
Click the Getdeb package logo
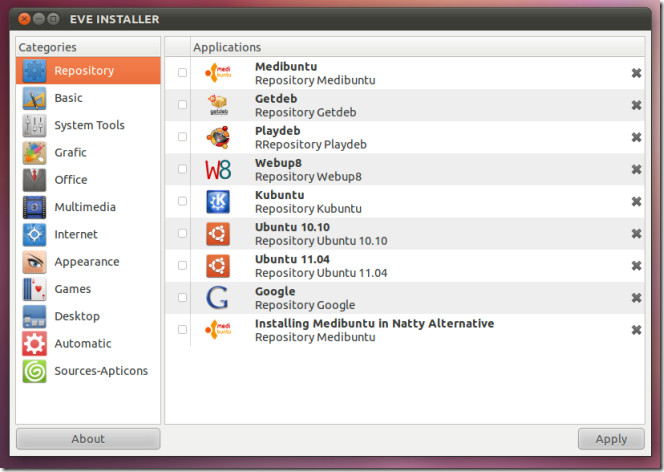[x=219, y=105]
